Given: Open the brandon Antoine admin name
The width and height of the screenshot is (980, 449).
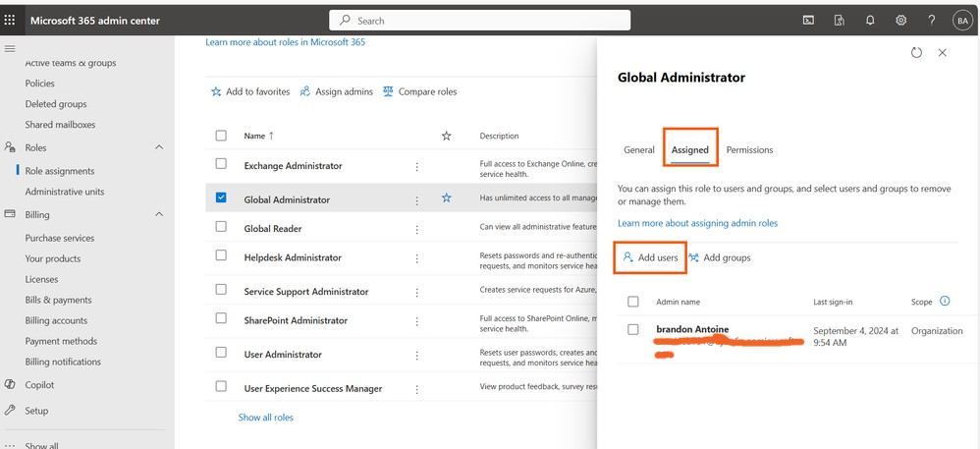Looking at the screenshot, I should pos(692,329).
